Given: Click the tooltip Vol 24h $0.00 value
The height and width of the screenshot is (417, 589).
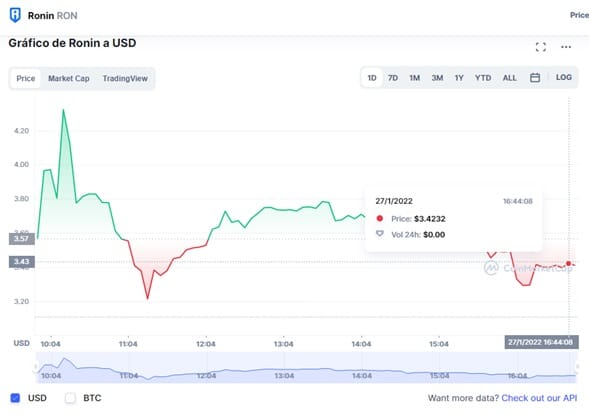Looking at the screenshot, I should click(434, 235).
